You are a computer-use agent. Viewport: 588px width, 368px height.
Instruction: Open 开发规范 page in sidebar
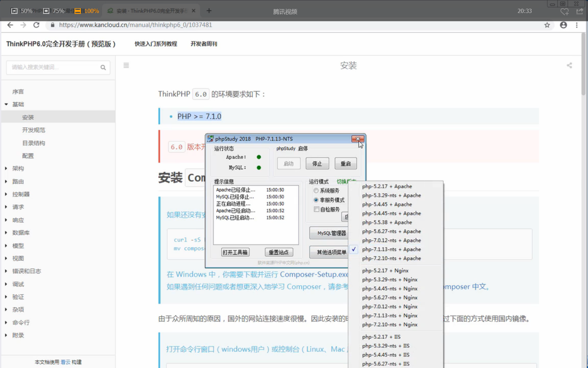[34, 130]
